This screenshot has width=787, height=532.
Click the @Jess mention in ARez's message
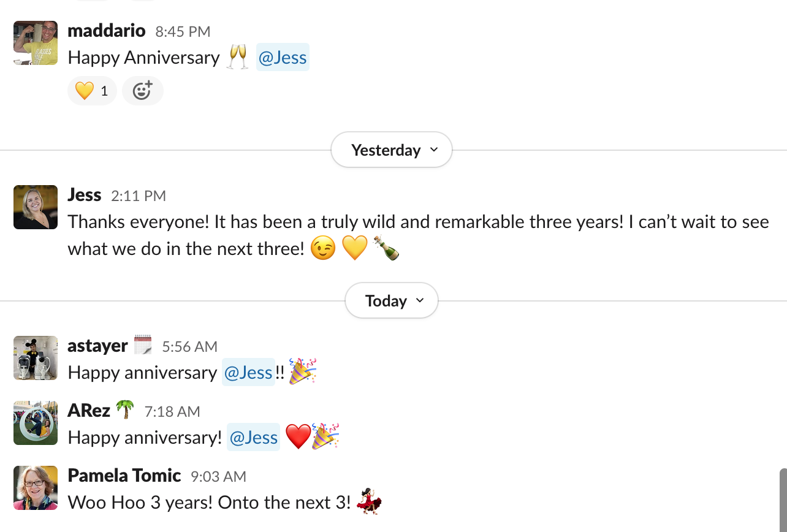pyautogui.click(x=253, y=438)
